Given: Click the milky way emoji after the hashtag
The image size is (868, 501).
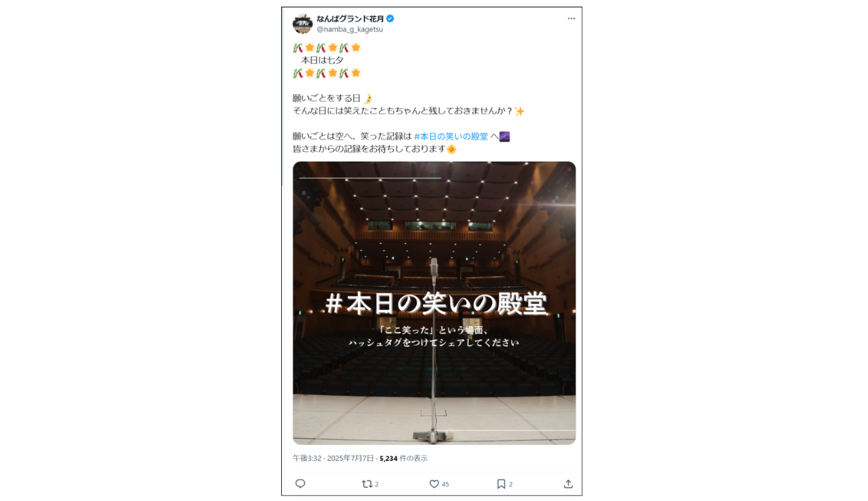Looking at the screenshot, I should [505, 136].
